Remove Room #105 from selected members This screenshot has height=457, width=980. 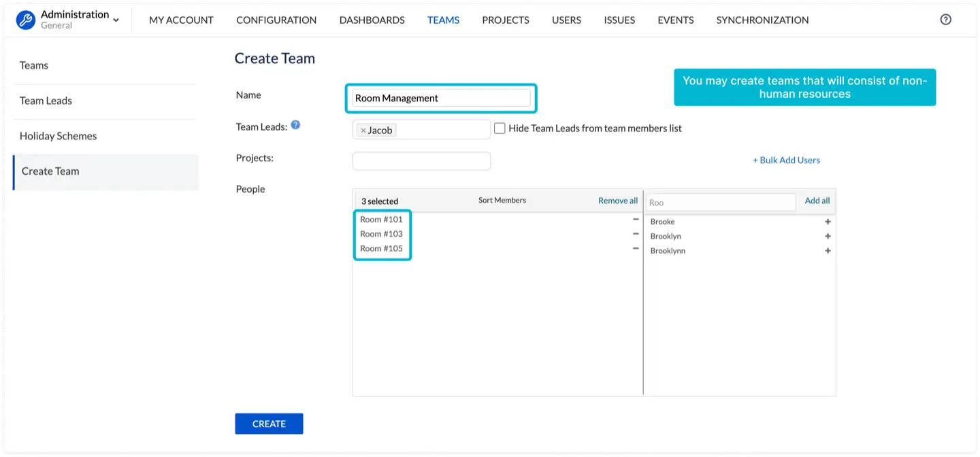(634, 249)
